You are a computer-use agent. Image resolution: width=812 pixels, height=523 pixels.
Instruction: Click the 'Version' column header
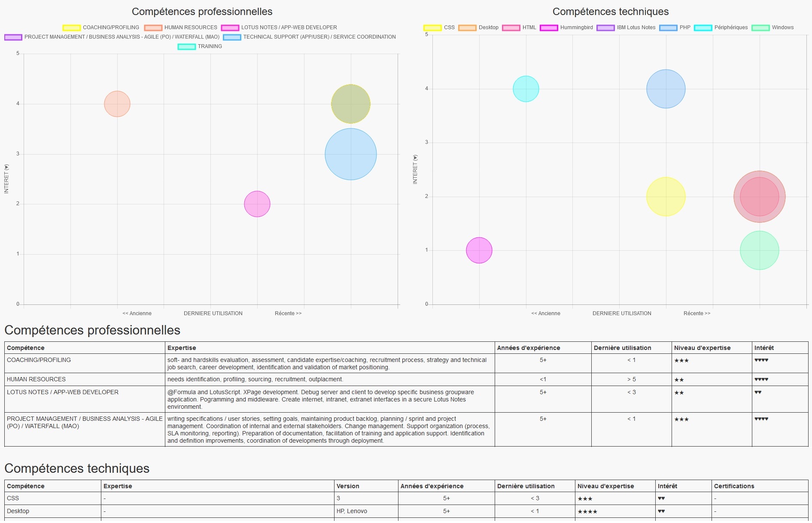(x=348, y=486)
